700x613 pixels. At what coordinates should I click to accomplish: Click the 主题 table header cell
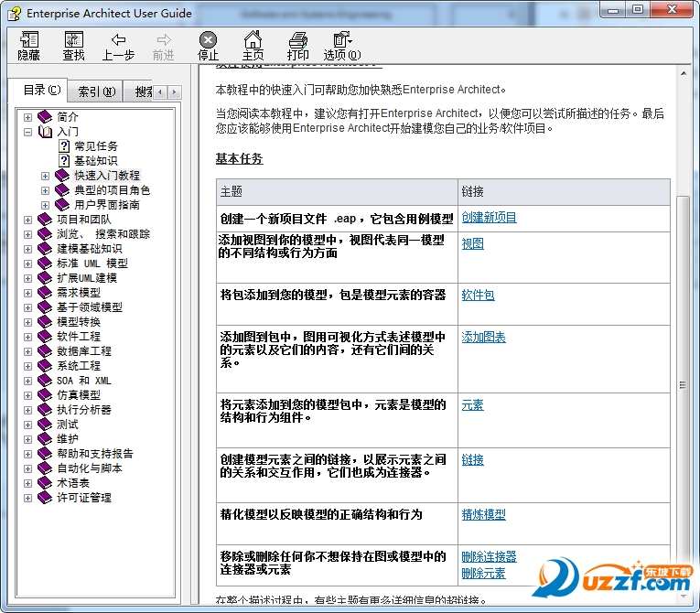[337, 192]
